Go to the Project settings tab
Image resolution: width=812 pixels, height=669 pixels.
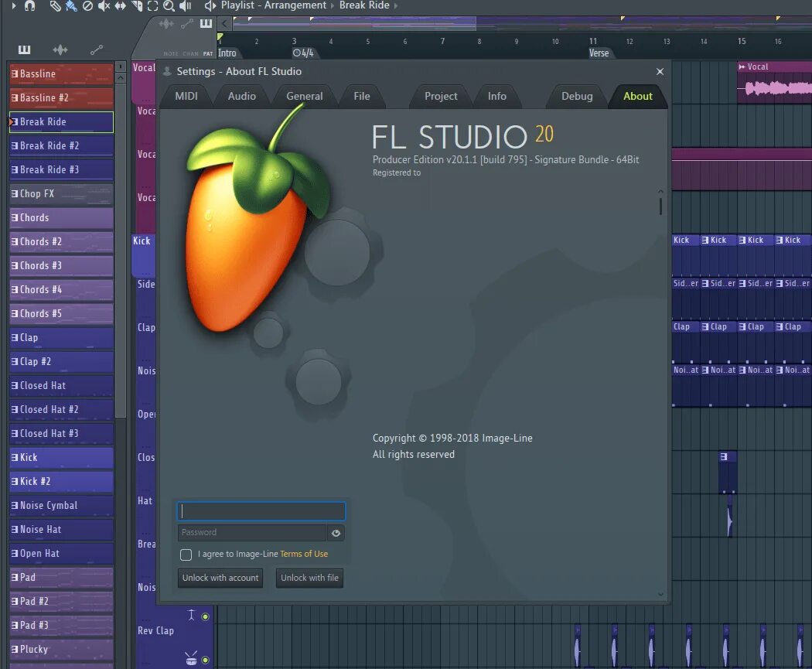coord(442,97)
